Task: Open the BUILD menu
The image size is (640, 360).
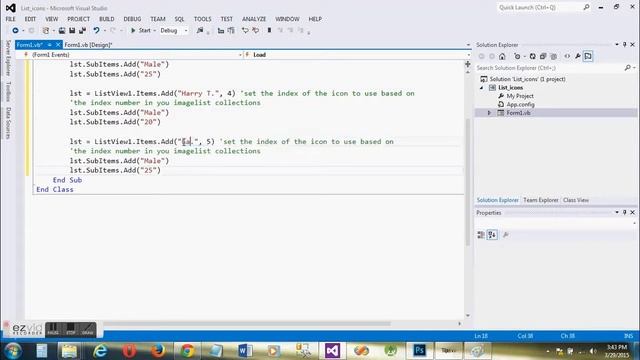Action: tap(107, 19)
